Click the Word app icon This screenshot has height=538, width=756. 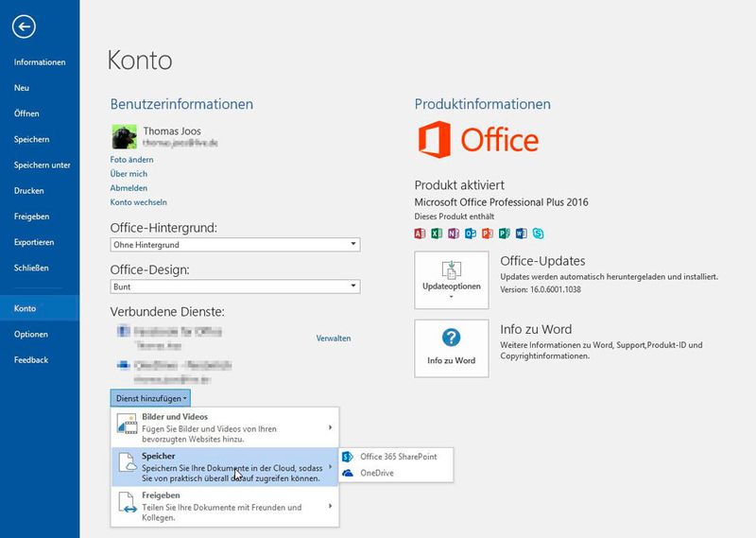[522, 234]
